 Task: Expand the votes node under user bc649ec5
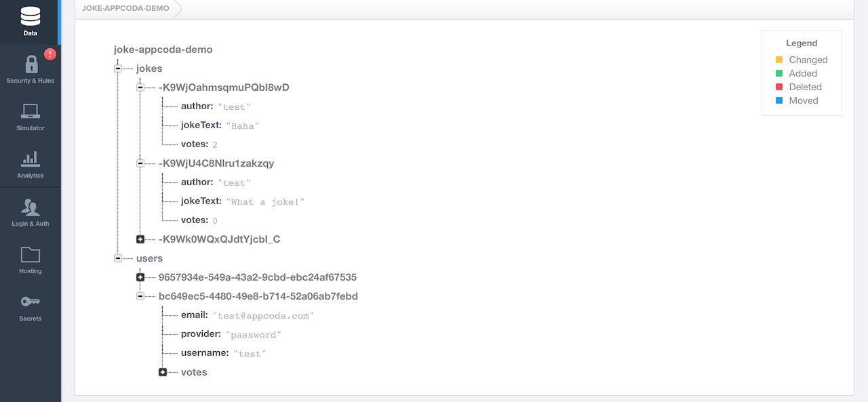click(x=162, y=371)
